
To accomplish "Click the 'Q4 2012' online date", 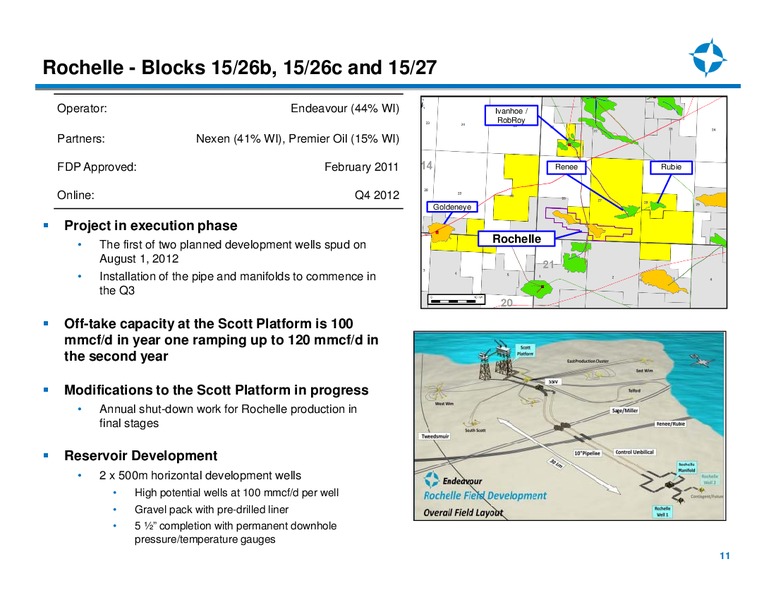I will click(377, 195).
